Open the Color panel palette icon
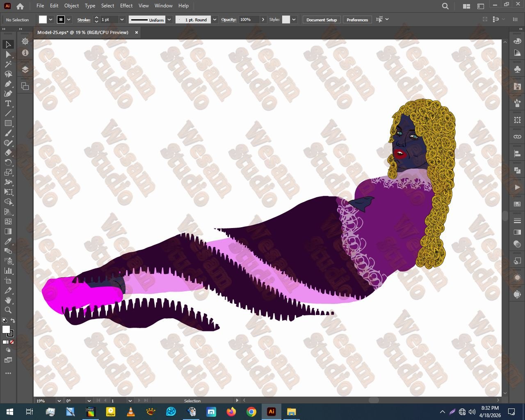 [x=517, y=41]
